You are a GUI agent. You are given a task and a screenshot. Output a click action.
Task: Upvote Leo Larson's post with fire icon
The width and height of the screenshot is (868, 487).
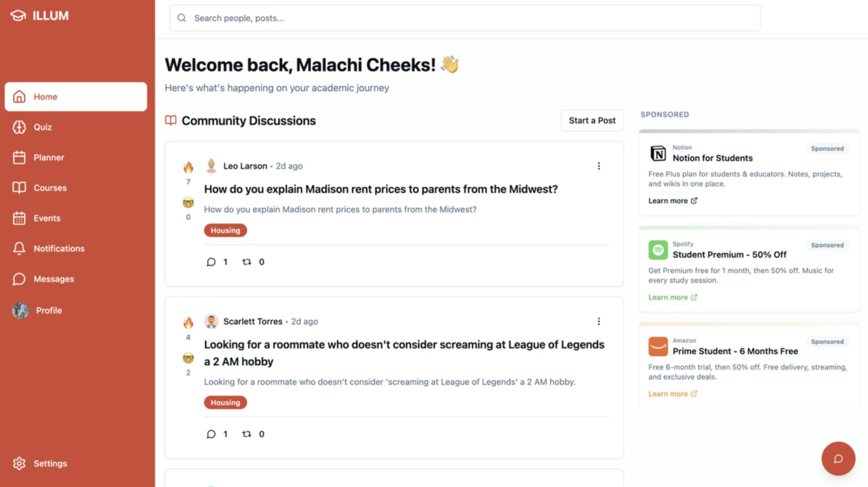(188, 167)
